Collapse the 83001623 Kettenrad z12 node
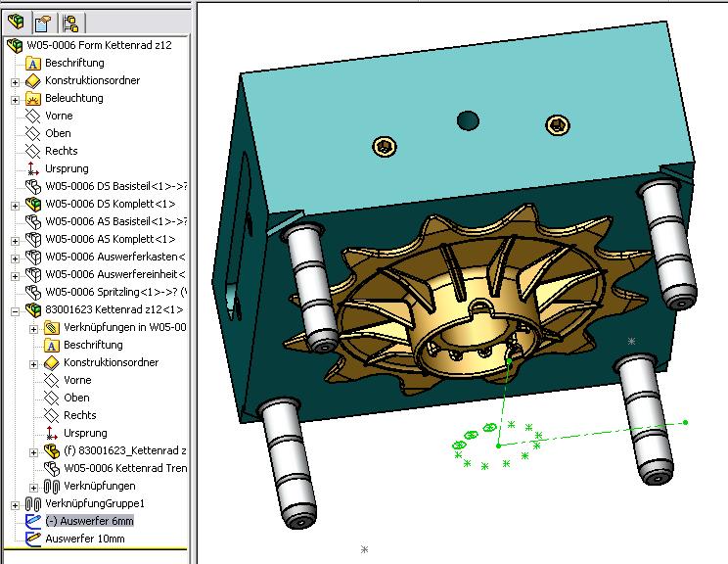Screen dimensions: 728x564 15,311
